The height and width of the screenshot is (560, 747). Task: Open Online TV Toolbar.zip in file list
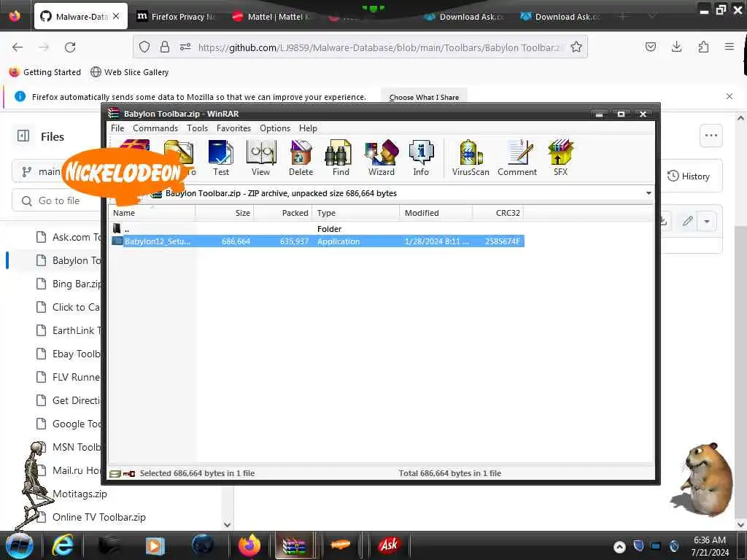pos(98,517)
